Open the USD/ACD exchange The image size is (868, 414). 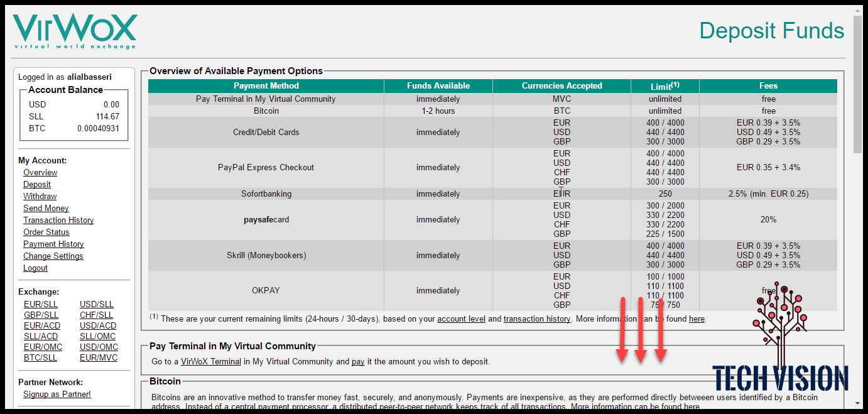[x=98, y=325]
